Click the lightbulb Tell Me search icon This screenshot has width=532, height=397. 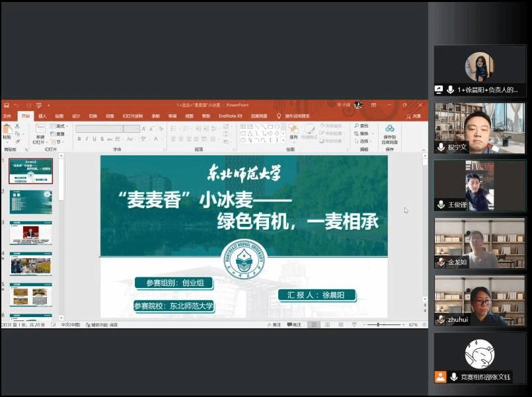pos(279,116)
